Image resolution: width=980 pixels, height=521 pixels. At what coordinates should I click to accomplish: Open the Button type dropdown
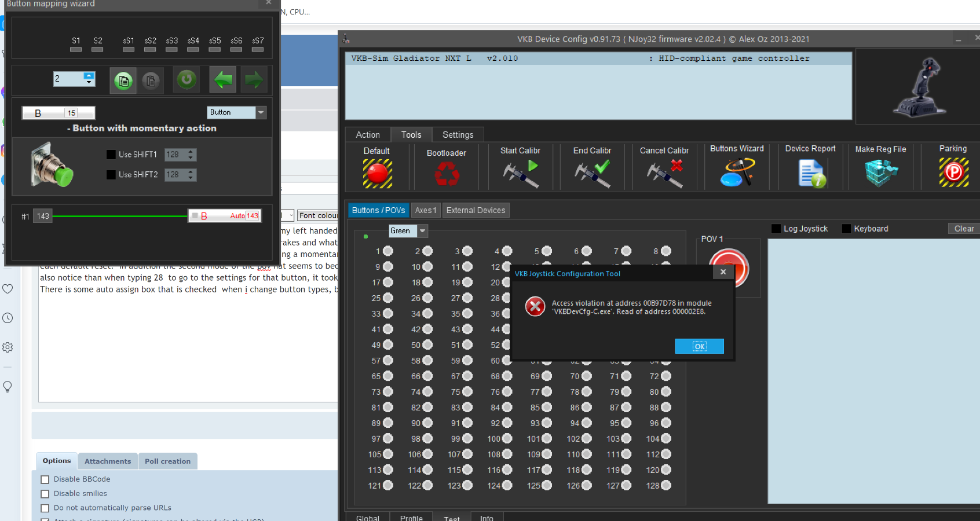pos(261,112)
